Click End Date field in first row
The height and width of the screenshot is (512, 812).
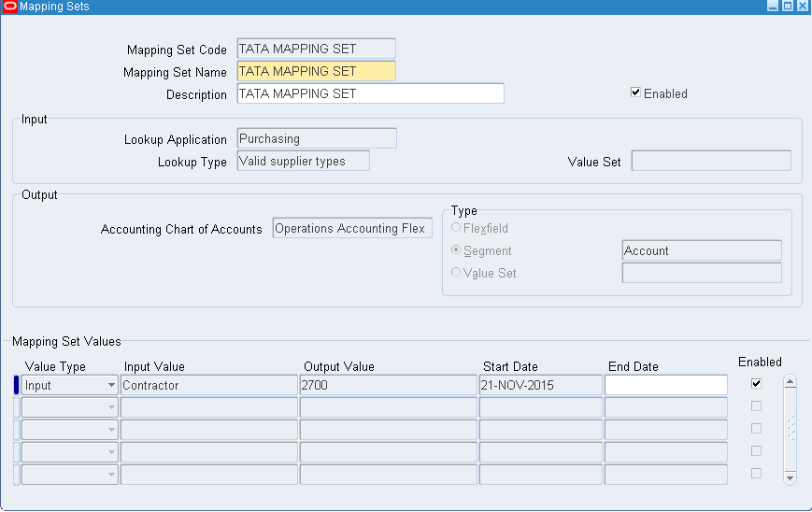click(665, 385)
